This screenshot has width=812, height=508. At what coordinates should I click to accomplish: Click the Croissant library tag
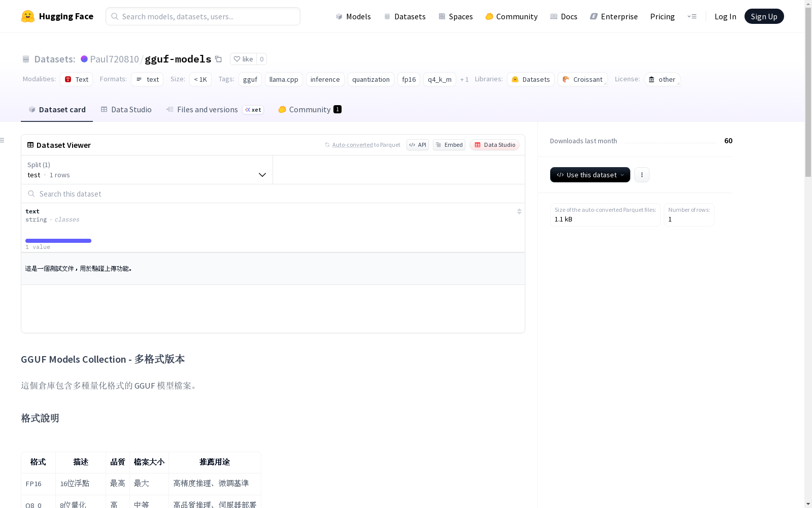(583, 79)
